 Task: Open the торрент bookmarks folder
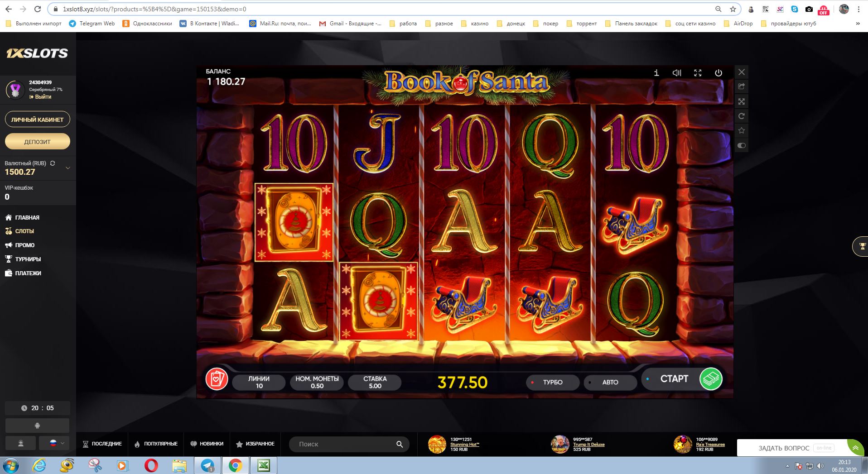coord(581,24)
